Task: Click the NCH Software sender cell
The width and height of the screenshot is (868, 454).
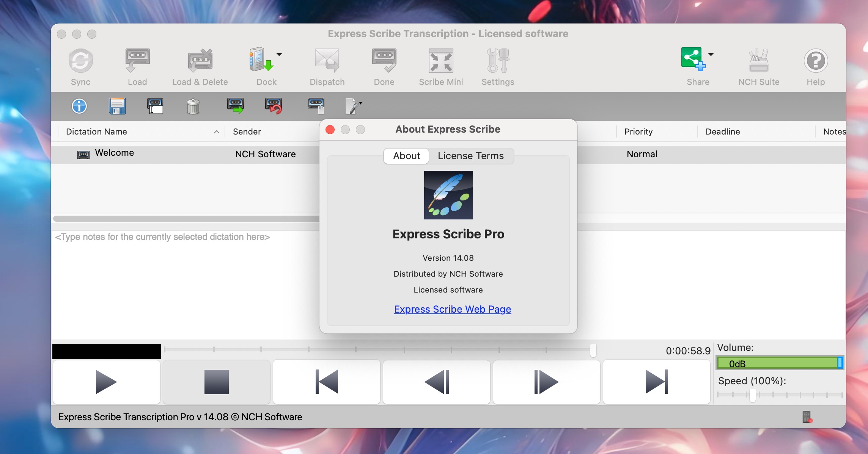Action: click(265, 154)
